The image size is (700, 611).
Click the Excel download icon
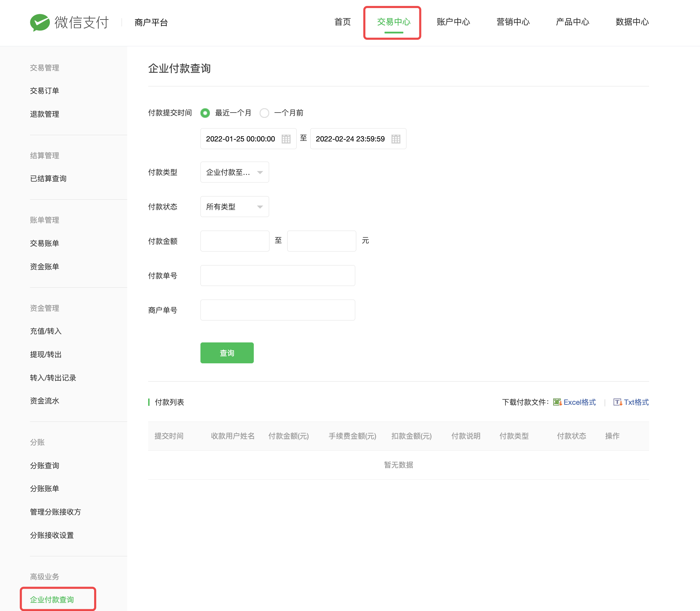pos(557,402)
